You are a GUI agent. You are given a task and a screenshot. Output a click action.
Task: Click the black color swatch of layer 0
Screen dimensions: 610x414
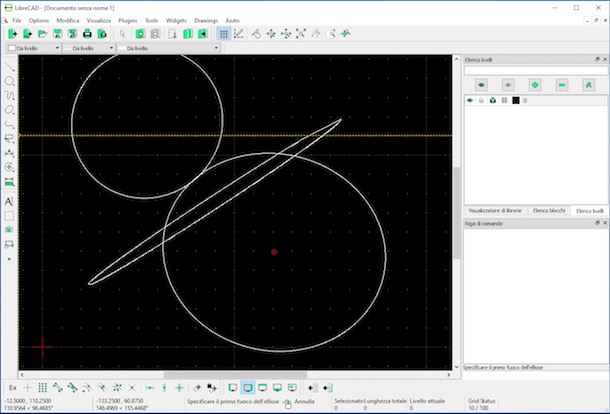(x=516, y=101)
